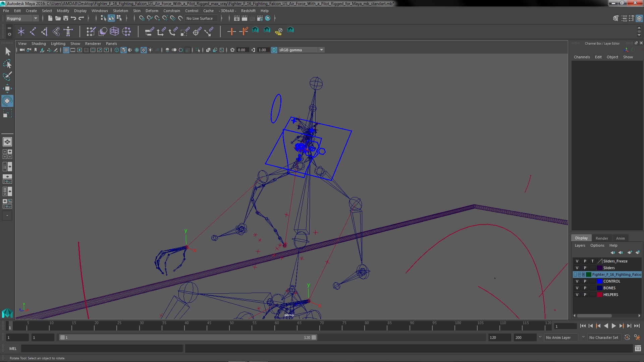The image size is (644, 362).
Task: Toggle visibility of Sliders_Freeze layer
Action: coord(577,261)
